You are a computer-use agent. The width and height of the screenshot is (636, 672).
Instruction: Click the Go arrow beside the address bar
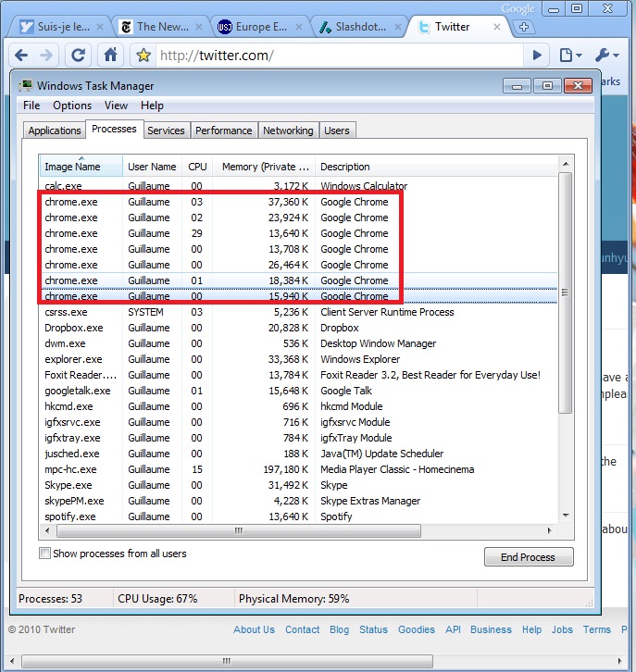[537, 56]
